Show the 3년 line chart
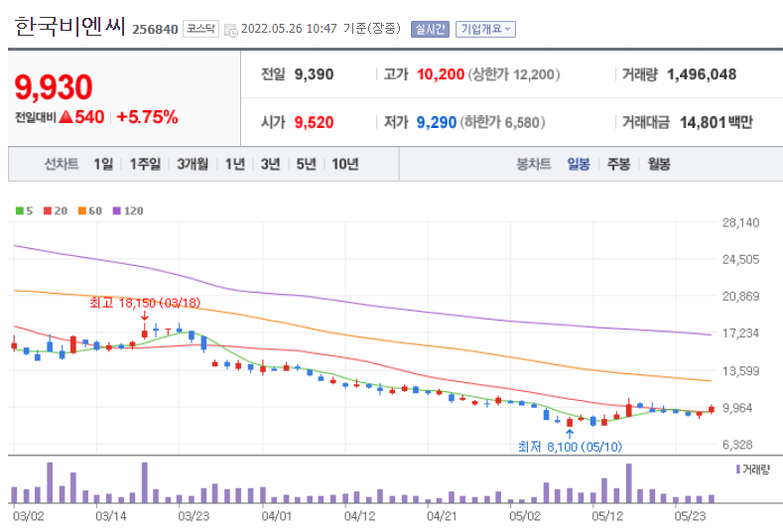 coord(270,164)
